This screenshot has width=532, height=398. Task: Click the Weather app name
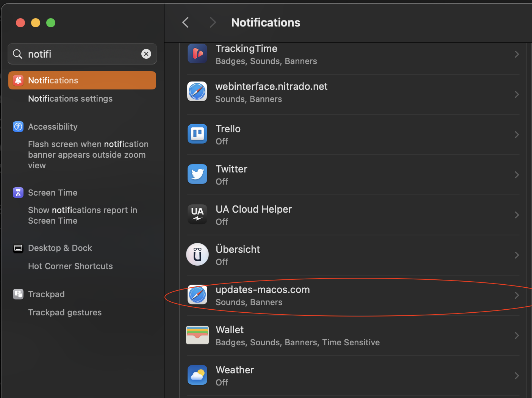(235, 370)
